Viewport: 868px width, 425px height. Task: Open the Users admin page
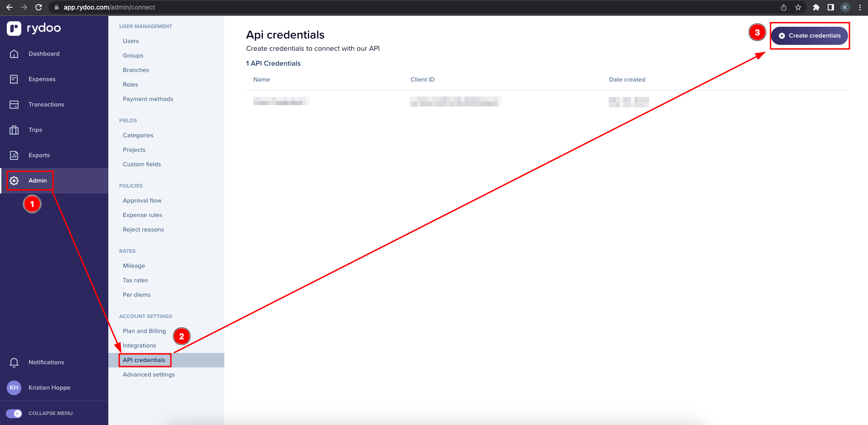click(x=131, y=41)
